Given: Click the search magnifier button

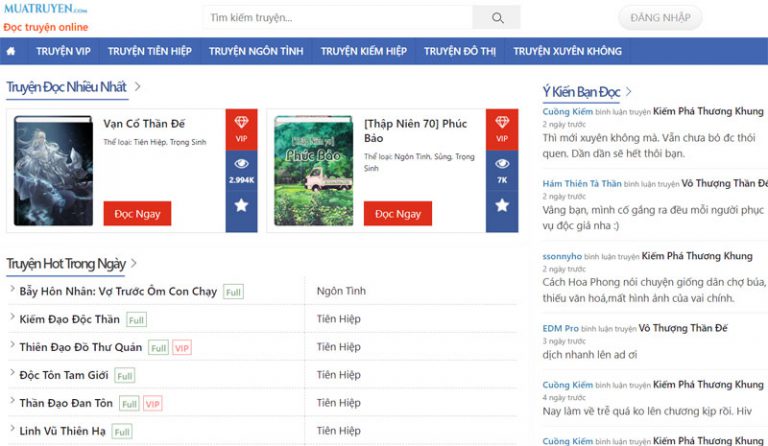Looking at the screenshot, I should click(496, 18).
